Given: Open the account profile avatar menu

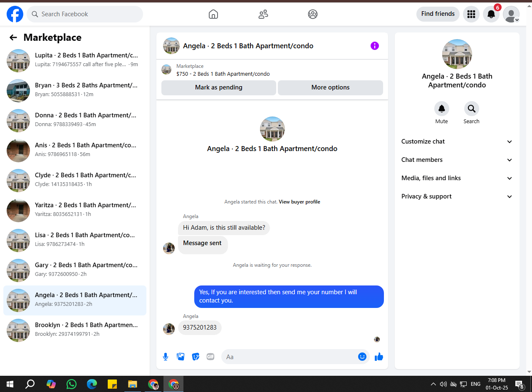Looking at the screenshot, I should pos(511,14).
